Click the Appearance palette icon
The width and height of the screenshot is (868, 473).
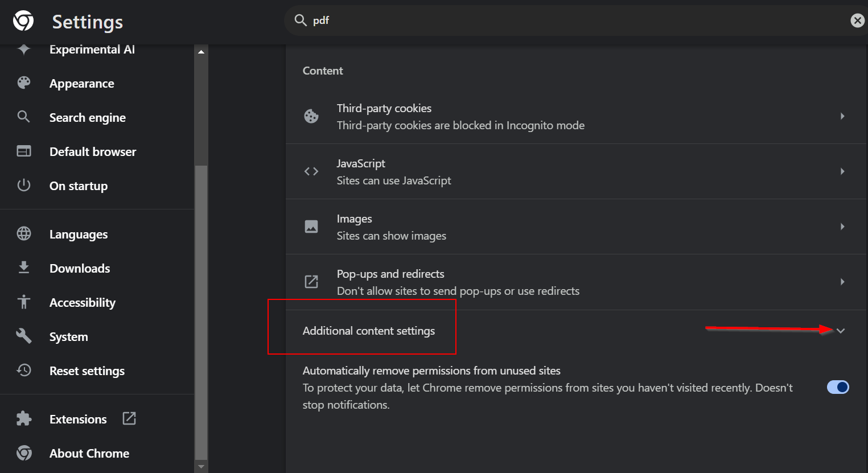[x=24, y=83]
